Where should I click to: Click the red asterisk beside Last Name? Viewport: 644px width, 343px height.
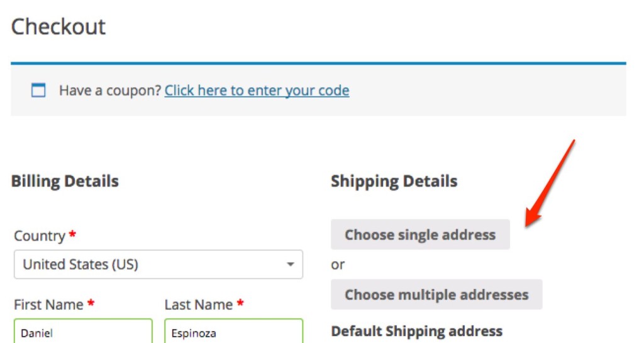coord(240,303)
